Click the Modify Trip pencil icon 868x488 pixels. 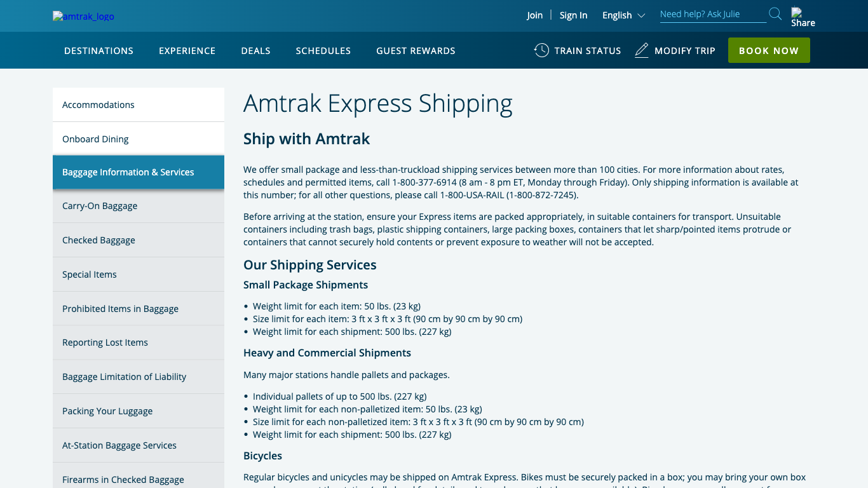click(x=642, y=50)
